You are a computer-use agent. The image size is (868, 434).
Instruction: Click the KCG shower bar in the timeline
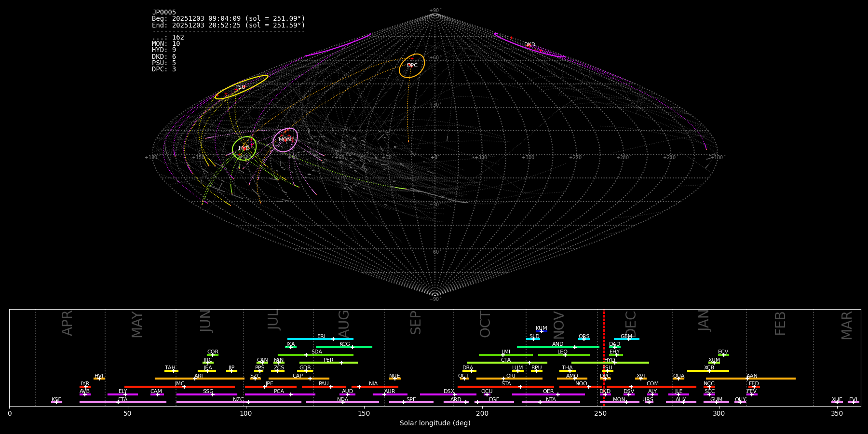(344, 347)
